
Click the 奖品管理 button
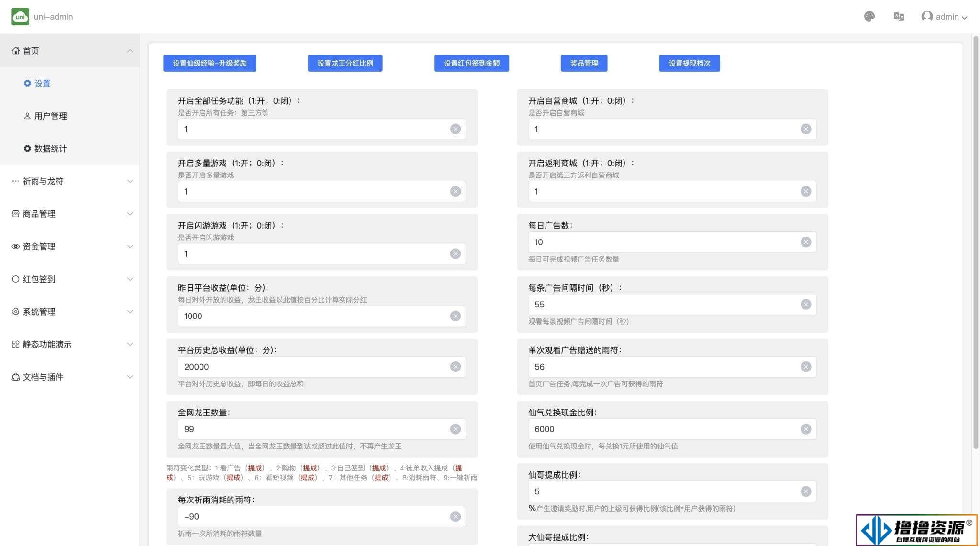584,63
